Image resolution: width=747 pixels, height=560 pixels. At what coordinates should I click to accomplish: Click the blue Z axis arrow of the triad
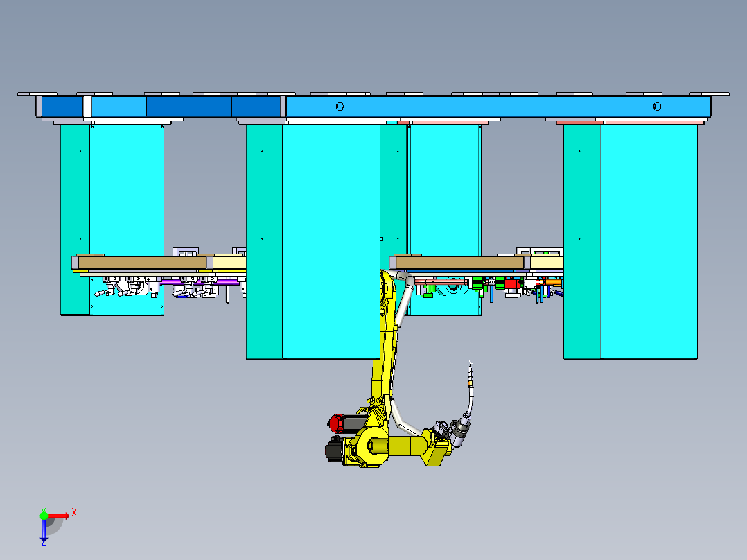pyautogui.click(x=44, y=530)
